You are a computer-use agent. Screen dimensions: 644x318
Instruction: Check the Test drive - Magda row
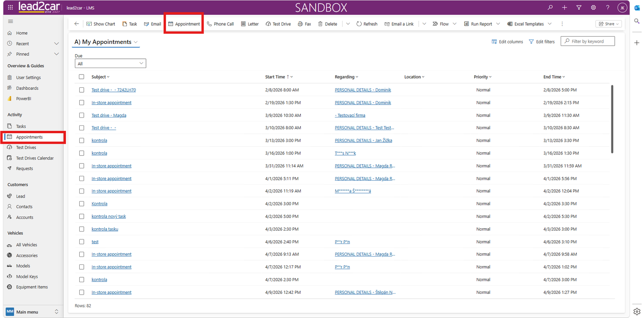(x=81, y=115)
